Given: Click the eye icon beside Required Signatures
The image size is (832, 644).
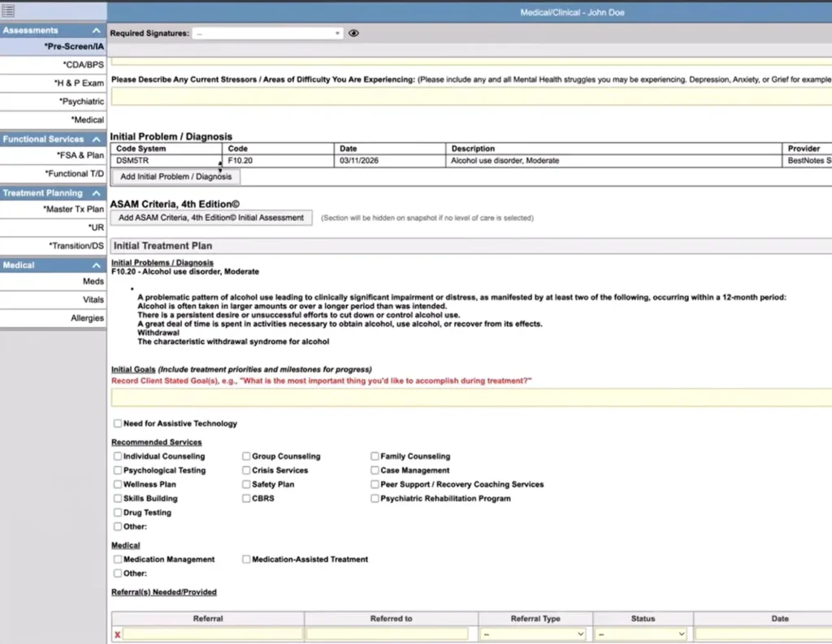Looking at the screenshot, I should [x=354, y=32].
